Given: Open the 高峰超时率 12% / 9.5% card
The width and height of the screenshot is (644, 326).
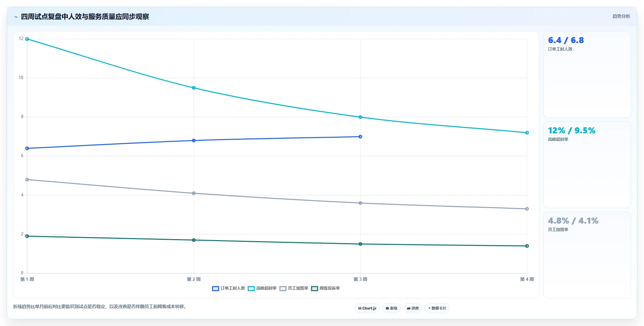Looking at the screenshot, I should pyautogui.click(x=587, y=165).
